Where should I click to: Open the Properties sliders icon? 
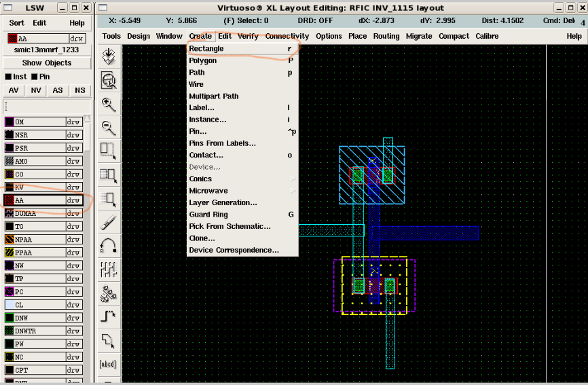pyautogui.click(x=109, y=269)
